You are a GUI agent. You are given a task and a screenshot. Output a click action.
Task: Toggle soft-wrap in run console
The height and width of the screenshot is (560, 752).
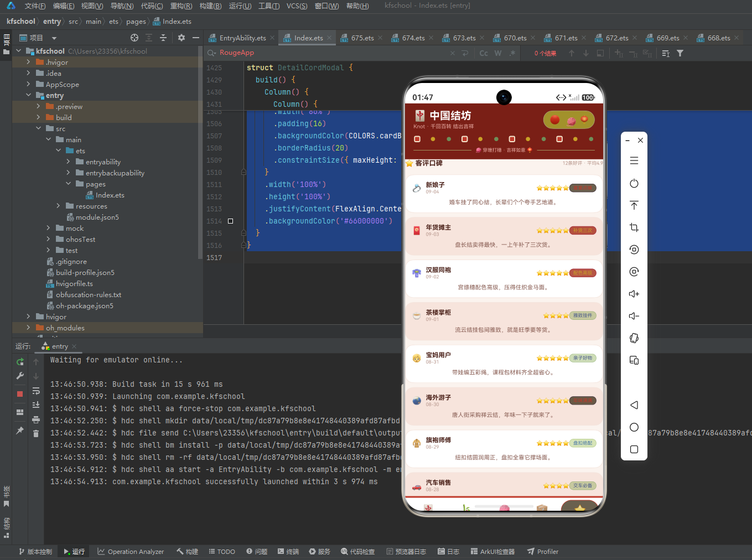[36, 391]
